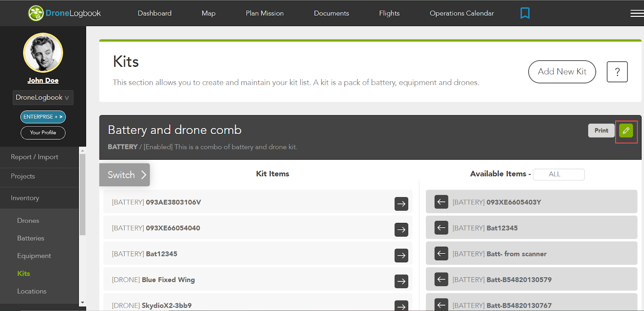The width and height of the screenshot is (644, 311).
Task: Click the Print button
Action: tap(601, 130)
